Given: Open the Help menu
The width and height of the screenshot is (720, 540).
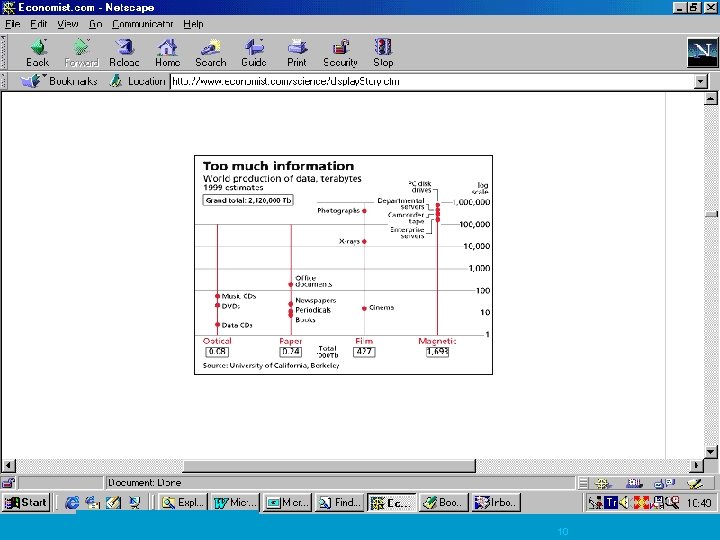Looking at the screenshot, I should tap(193, 24).
